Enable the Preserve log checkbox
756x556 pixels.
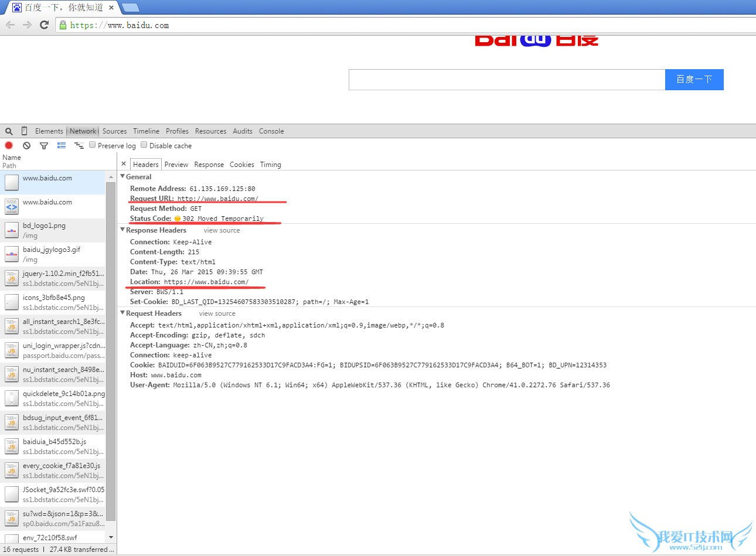pos(92,145)
